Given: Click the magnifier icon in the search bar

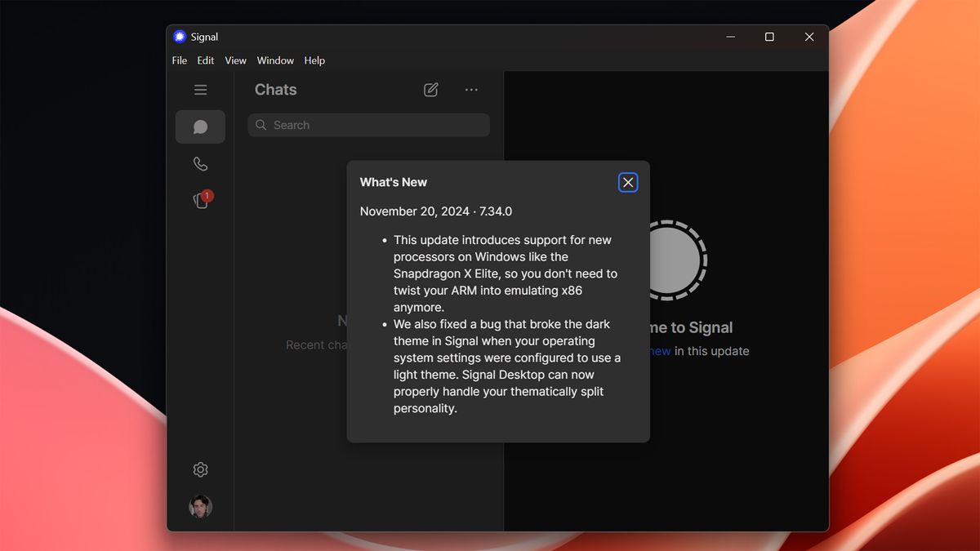Looking at the screenshot, I should [261, 125].
